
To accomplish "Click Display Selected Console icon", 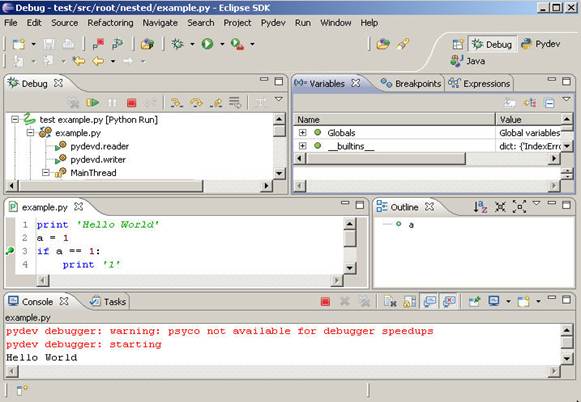I will (494, 301).
